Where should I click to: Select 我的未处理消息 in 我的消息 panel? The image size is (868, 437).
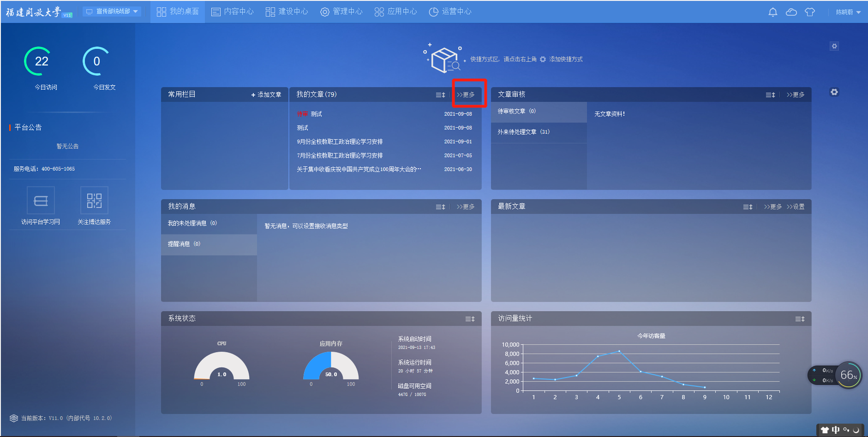click(192, 223)
